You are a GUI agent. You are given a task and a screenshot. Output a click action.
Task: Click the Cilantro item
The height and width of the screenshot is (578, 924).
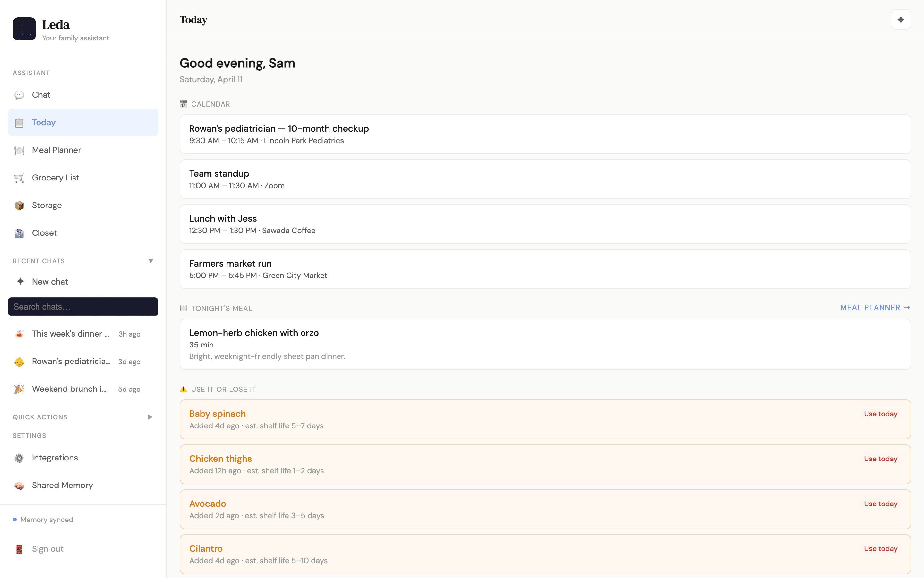click(545, 554)
